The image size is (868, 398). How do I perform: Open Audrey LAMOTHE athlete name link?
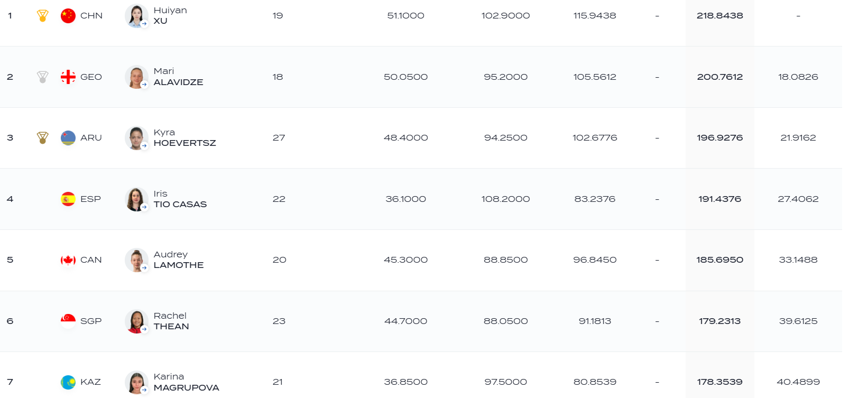pyautogui.click(x=178, y=260)
